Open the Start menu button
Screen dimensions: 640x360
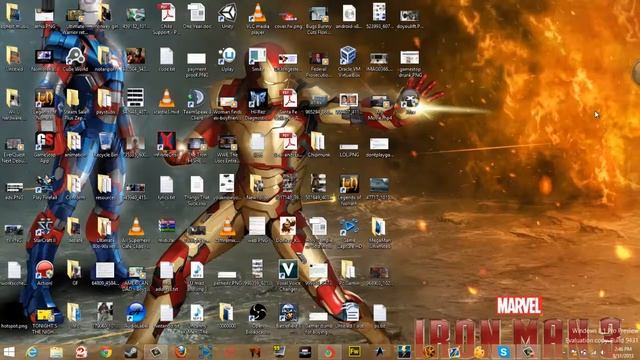point(9,352)
